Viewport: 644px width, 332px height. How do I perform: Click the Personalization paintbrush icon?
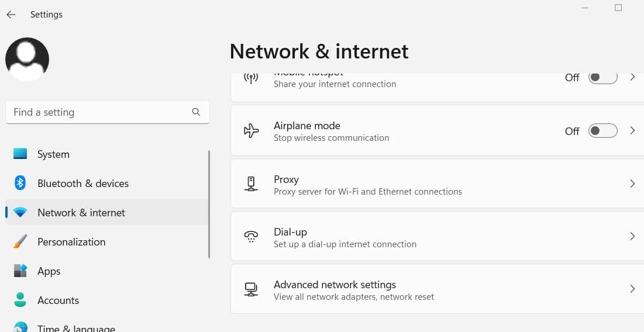pos(20,241)
